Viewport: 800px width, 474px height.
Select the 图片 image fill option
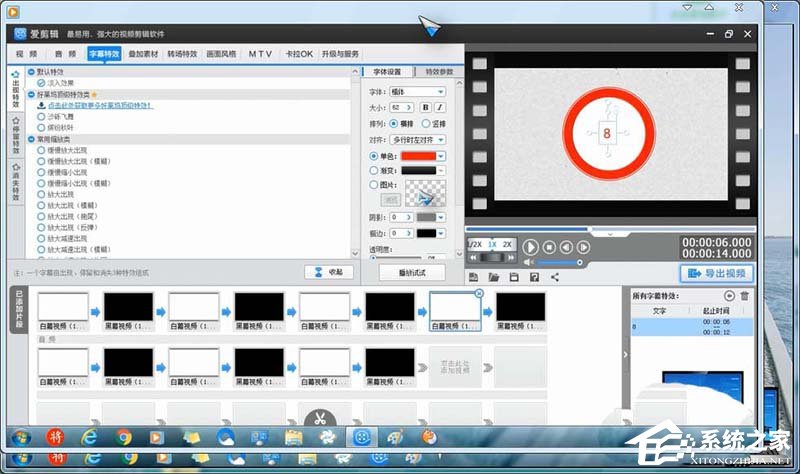[383, 185]
